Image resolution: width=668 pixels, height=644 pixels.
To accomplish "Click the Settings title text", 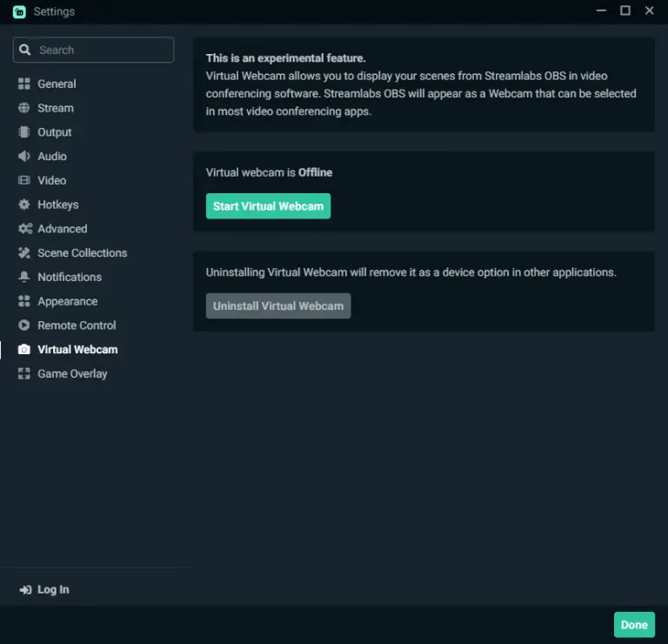I will (x=54, y=12).
